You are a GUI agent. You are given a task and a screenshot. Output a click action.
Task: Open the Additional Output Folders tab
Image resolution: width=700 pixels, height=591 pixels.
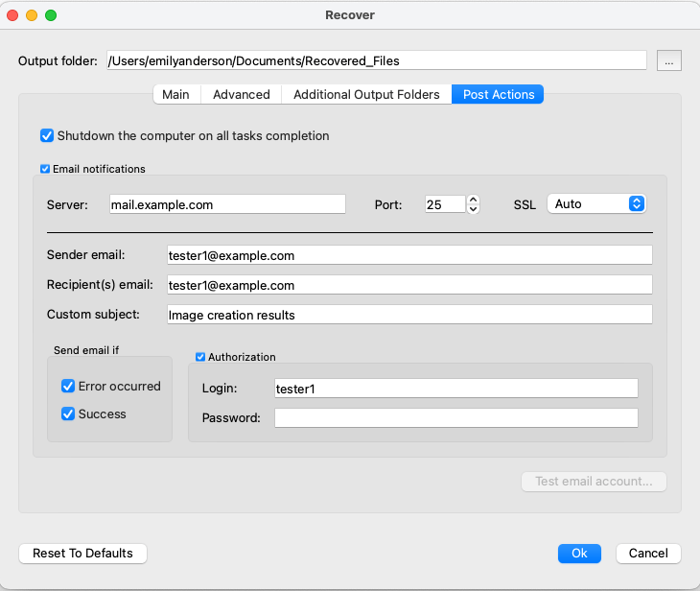point(366,94)
